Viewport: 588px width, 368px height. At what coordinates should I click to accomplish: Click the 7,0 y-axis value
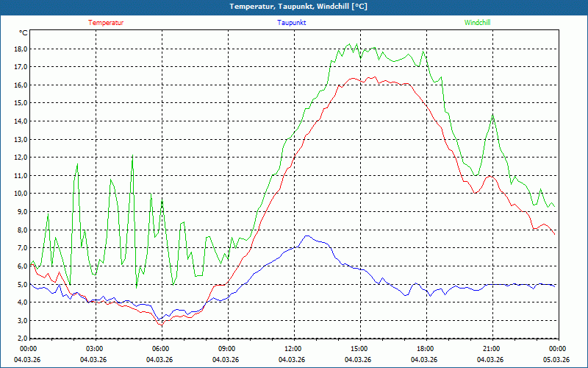pyautogui.click(x=21, y=248)
